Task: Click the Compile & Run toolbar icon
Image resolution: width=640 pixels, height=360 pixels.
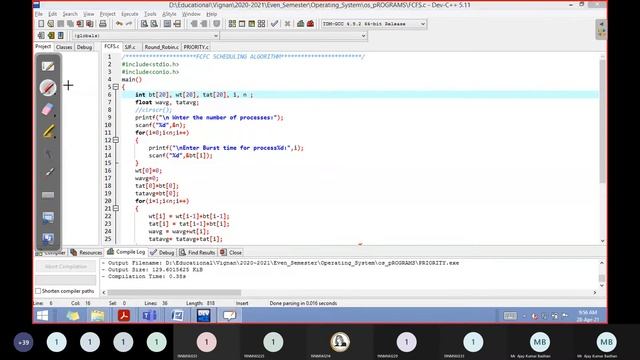Action: [x=252, y=24]
